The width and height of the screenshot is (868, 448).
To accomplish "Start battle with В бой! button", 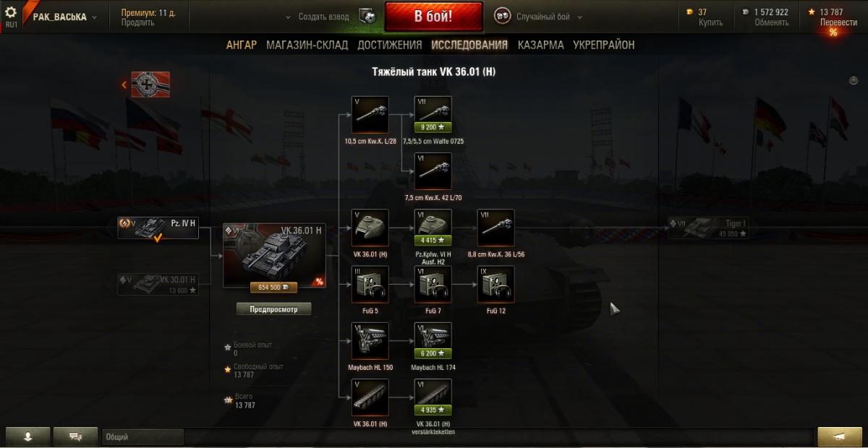I will 433,17.
